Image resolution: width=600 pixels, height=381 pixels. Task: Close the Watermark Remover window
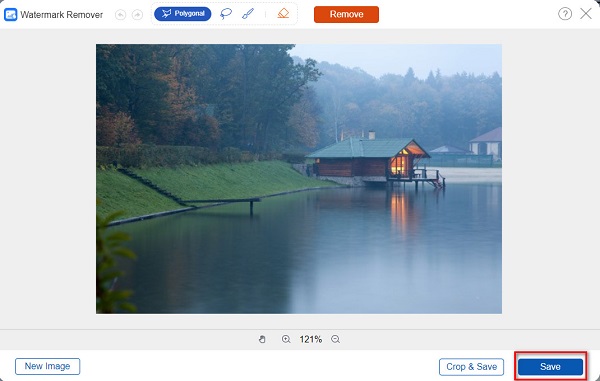tap(586, 14)
